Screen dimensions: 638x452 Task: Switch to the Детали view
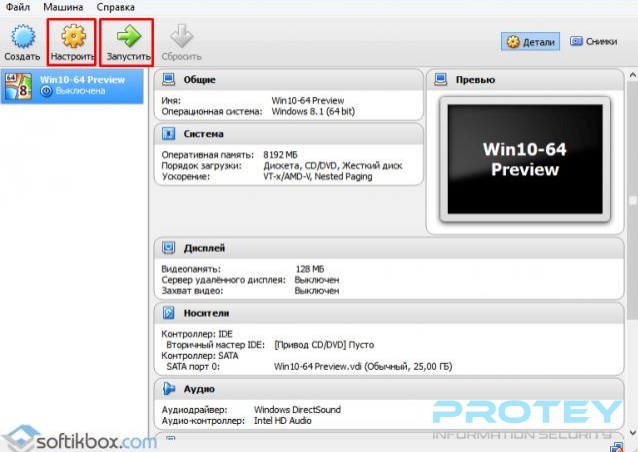(x=529, y=42)
